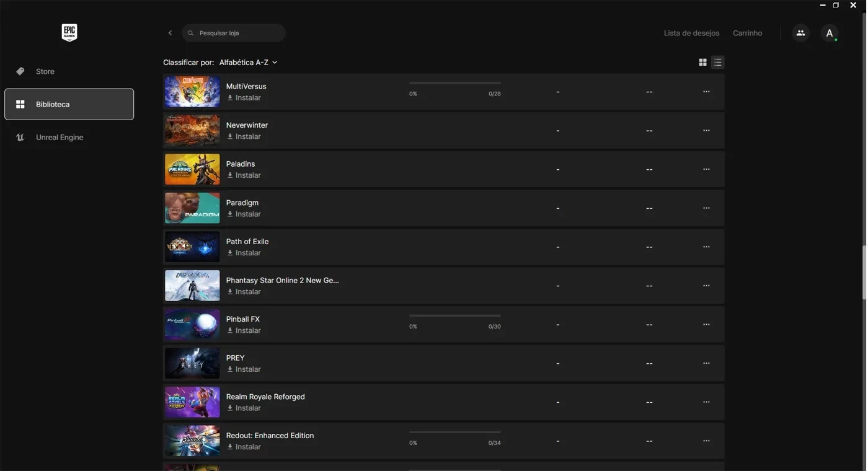Click the Epic Games logo
The image size is (868, 471).
point(69,33)
